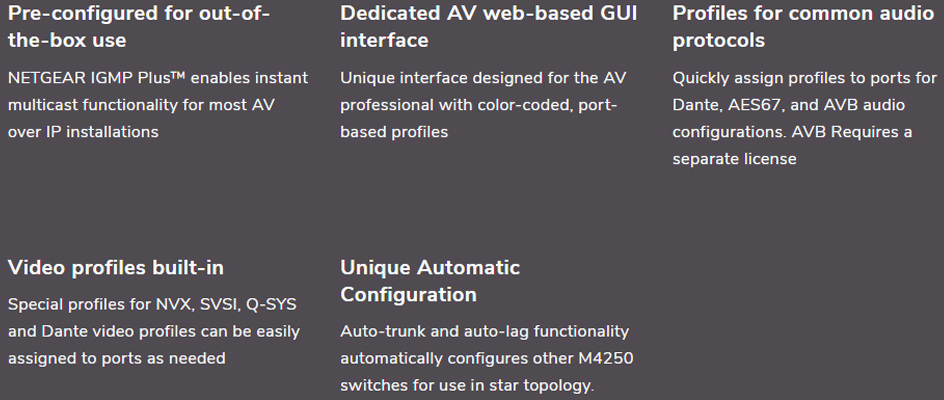
Task: Click "Auto-trunk and auto-lag functionality" line
Action: click(x=484, y=331)
